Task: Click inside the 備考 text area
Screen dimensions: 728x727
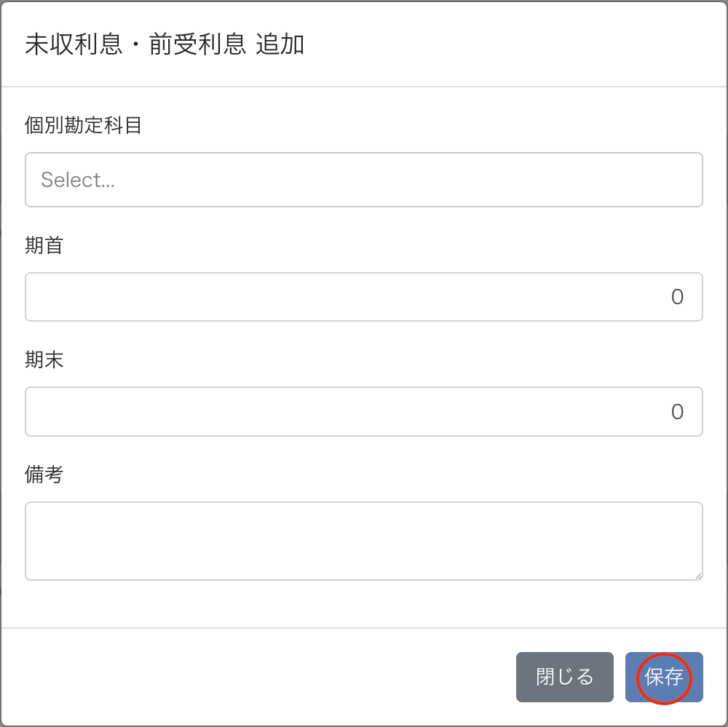Action: [x=363, y=541]
